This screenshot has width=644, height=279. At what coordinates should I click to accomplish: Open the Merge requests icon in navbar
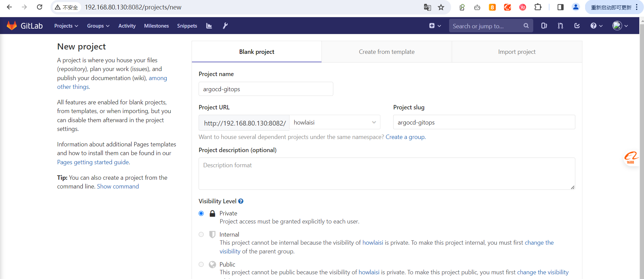coord(561,26)
